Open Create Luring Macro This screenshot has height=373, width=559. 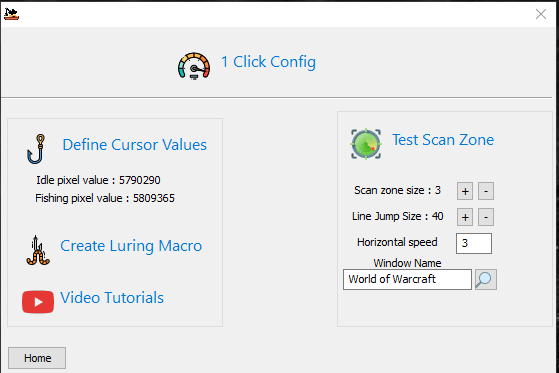point(131,246)
